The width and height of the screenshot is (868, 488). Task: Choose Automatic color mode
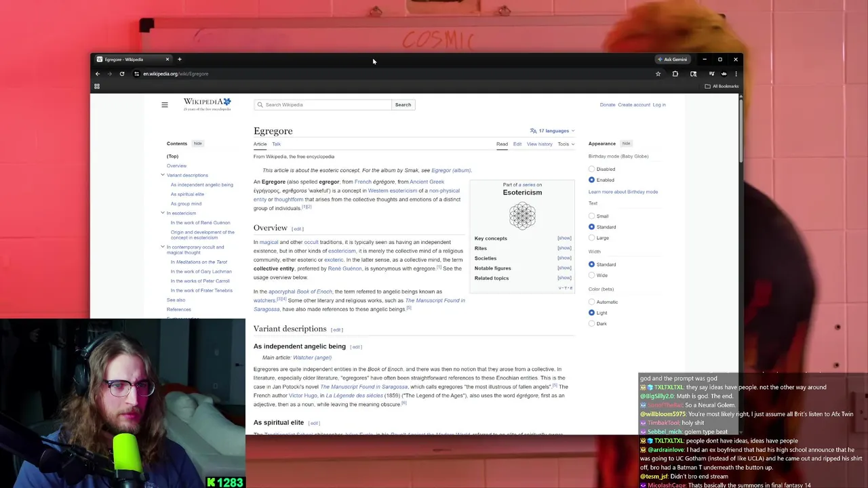591,302
